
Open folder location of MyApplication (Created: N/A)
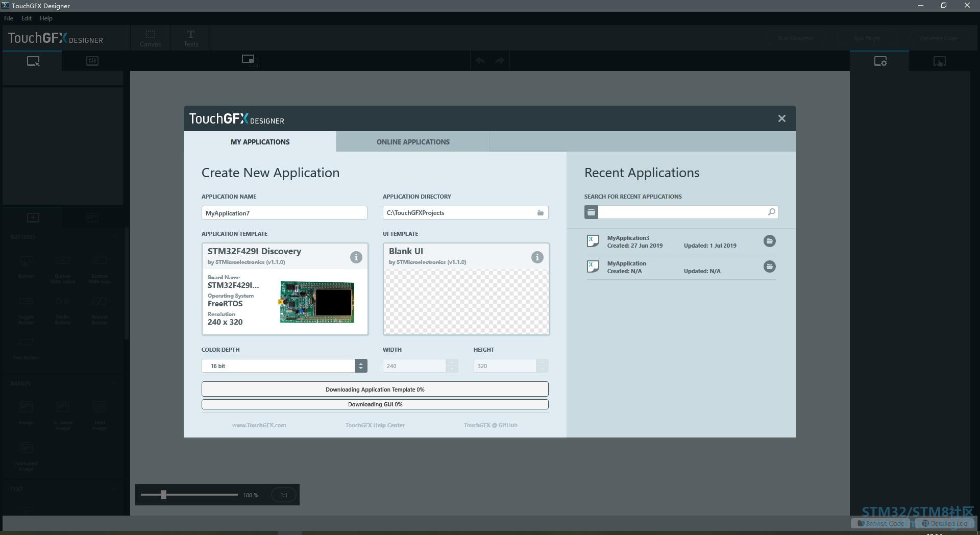[769, 266]
